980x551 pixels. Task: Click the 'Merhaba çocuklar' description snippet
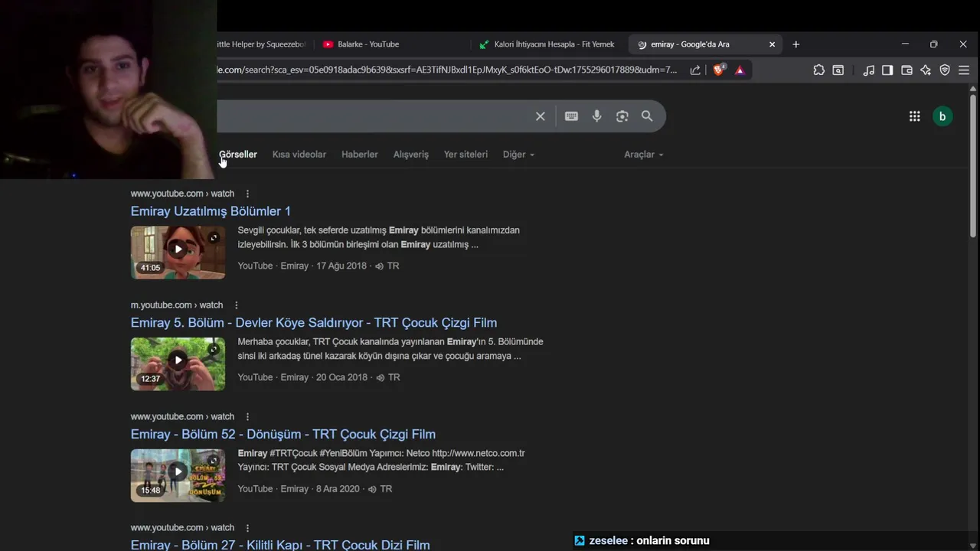tap(390, 349)
